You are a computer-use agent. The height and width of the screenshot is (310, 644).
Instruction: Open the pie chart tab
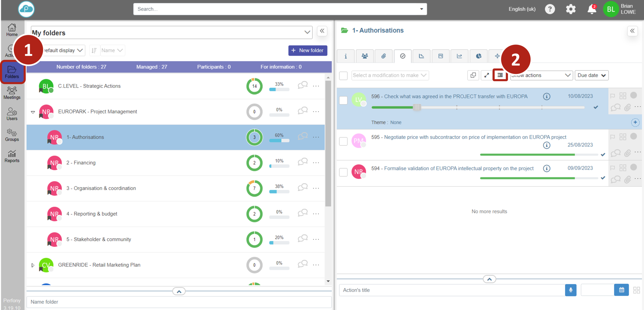478,56
